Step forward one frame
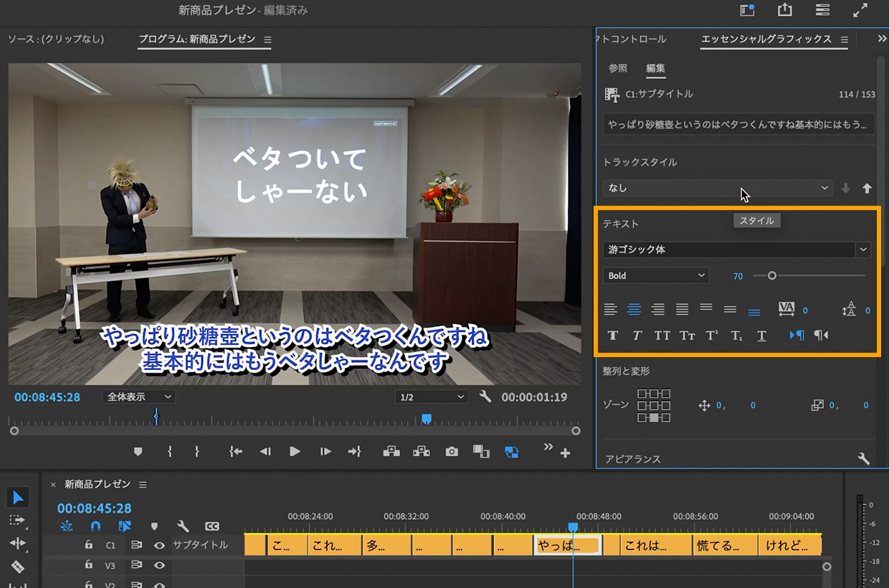Viewport: 889px width, 588px height. click(x=325, y=452)
